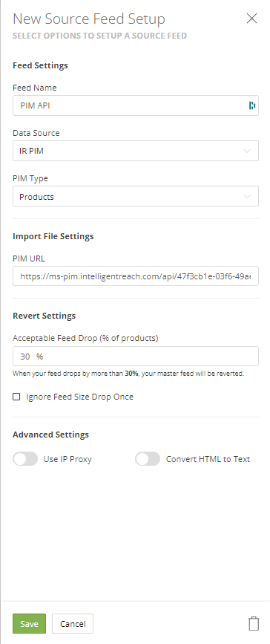This screenshot has height=644, width=270.
Task: Focus the Feed Name field containing PIM API
Action: (x=136, y=105)
